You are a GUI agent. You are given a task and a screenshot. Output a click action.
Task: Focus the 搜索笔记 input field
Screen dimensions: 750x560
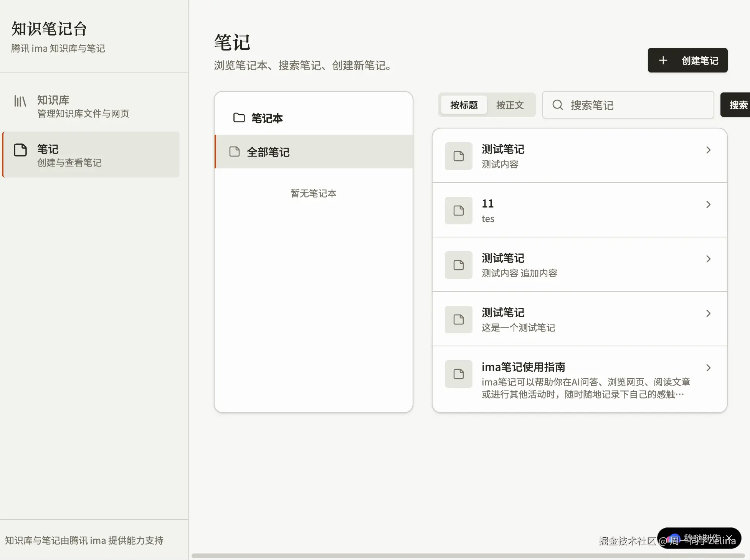pos(628,105)
